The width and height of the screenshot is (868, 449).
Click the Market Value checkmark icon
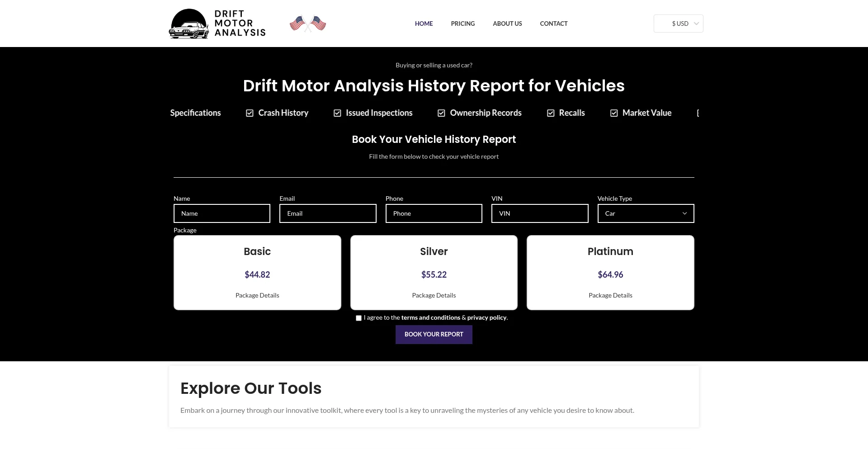click(x=614, y=113)
